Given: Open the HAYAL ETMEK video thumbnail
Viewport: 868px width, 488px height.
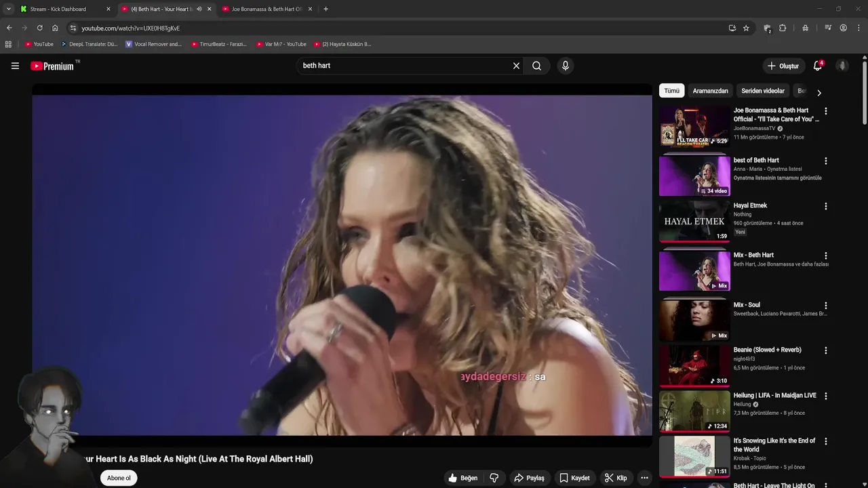Looking at the screenshot, I should coord(694,221).
